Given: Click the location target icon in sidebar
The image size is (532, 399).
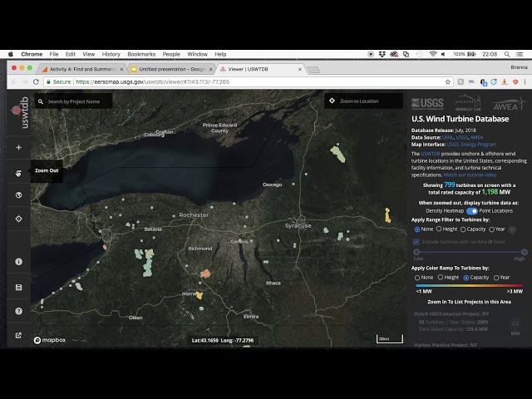Looking at the screenshot, I should click(x=18, y=219).
